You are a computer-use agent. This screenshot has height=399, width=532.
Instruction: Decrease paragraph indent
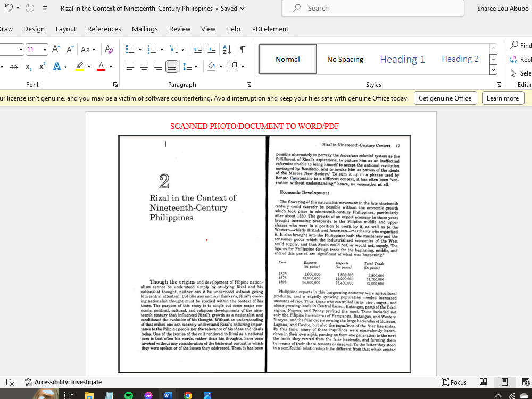point(198,49)
